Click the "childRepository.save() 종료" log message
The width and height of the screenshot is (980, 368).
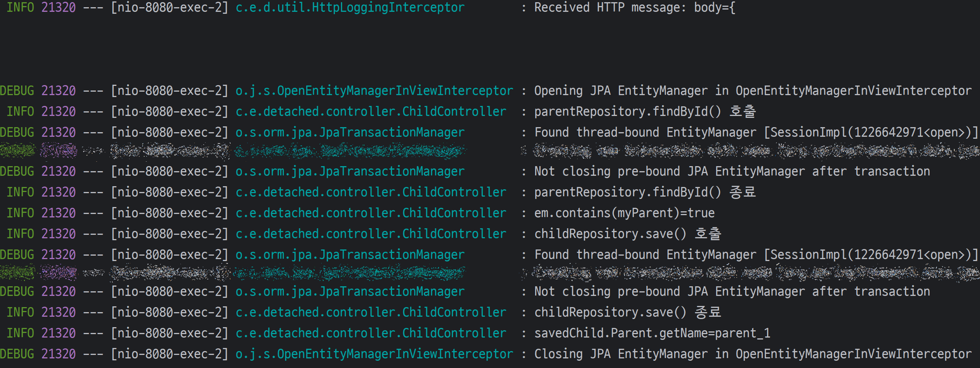tap(627, 313)
